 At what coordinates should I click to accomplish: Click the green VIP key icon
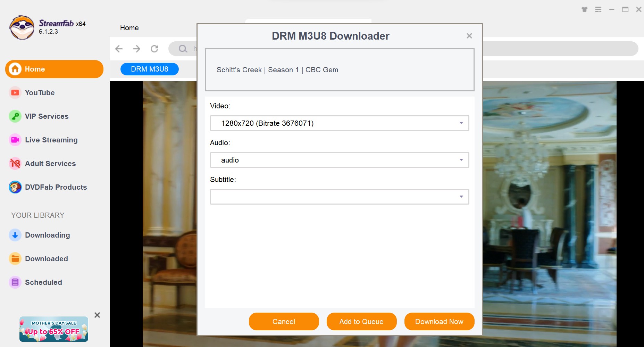pyautogui.click(x=15, y=116)
